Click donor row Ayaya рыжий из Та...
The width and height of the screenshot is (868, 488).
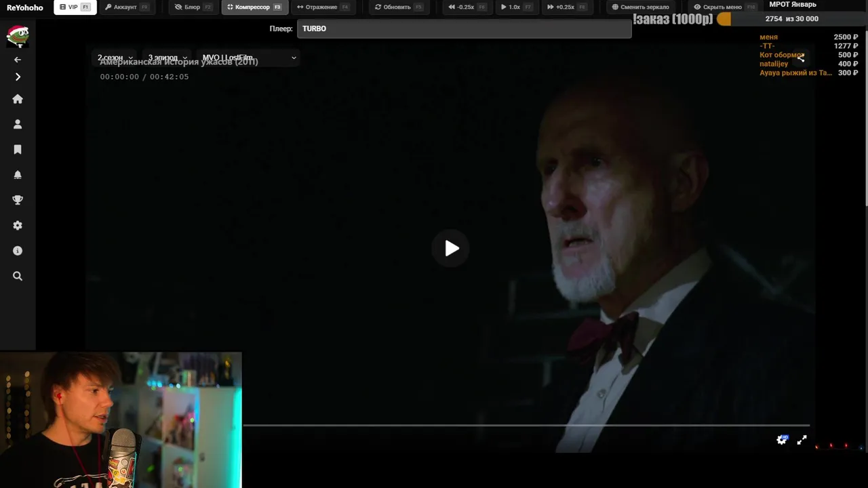pyautogui.click(x=809, y=73)
